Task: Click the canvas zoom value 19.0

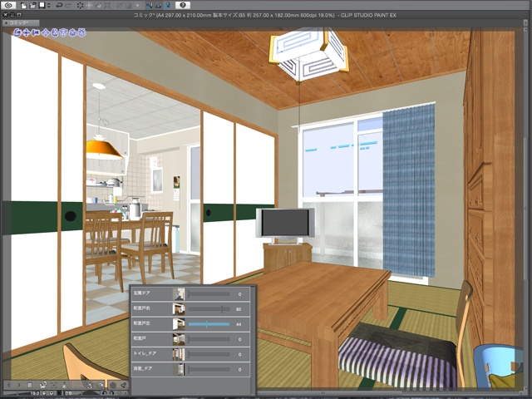Action: (x=35, y=393)
